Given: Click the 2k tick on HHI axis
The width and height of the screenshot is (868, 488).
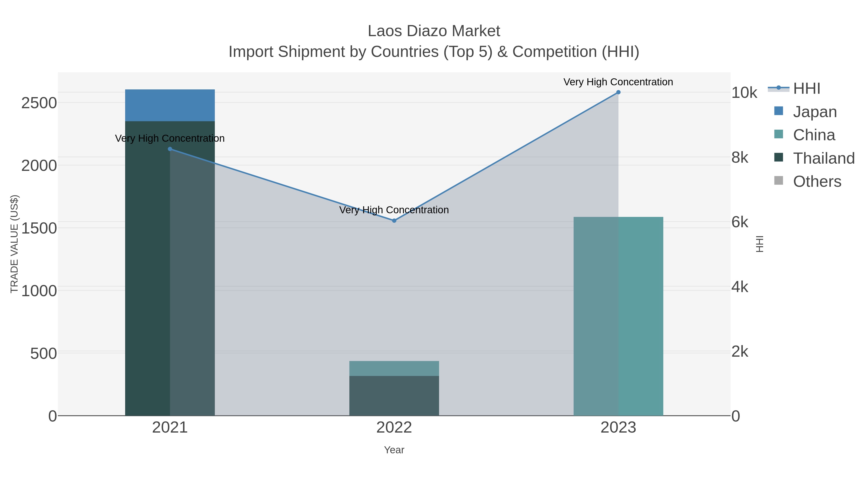Looking at the screenshot, I should (740, 352).
